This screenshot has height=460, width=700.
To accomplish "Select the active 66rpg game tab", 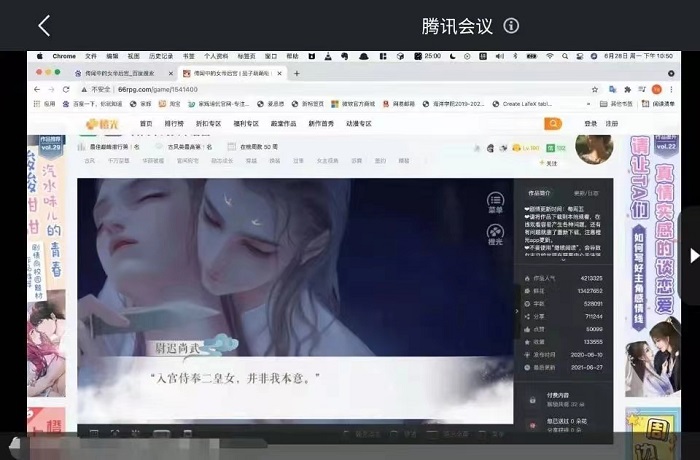I will [x=232, y=73].
